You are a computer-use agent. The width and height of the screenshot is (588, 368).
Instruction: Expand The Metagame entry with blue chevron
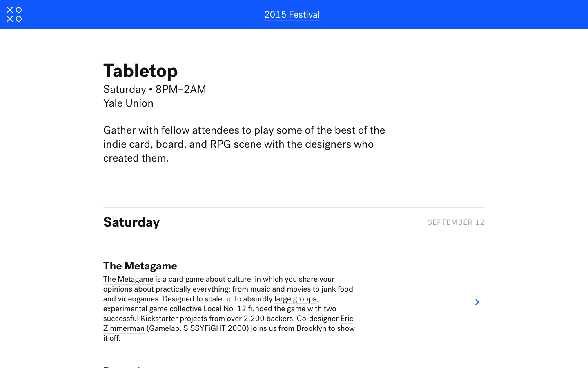477,302
